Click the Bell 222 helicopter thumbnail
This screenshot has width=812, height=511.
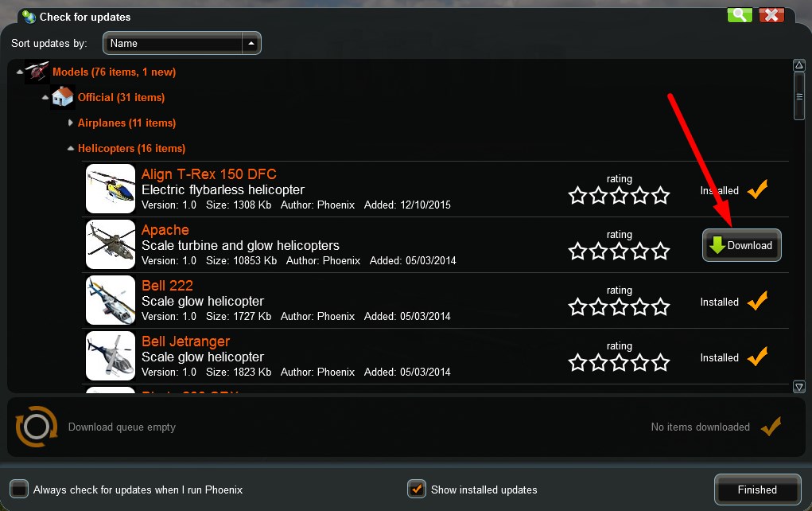(x=110, y=301)
